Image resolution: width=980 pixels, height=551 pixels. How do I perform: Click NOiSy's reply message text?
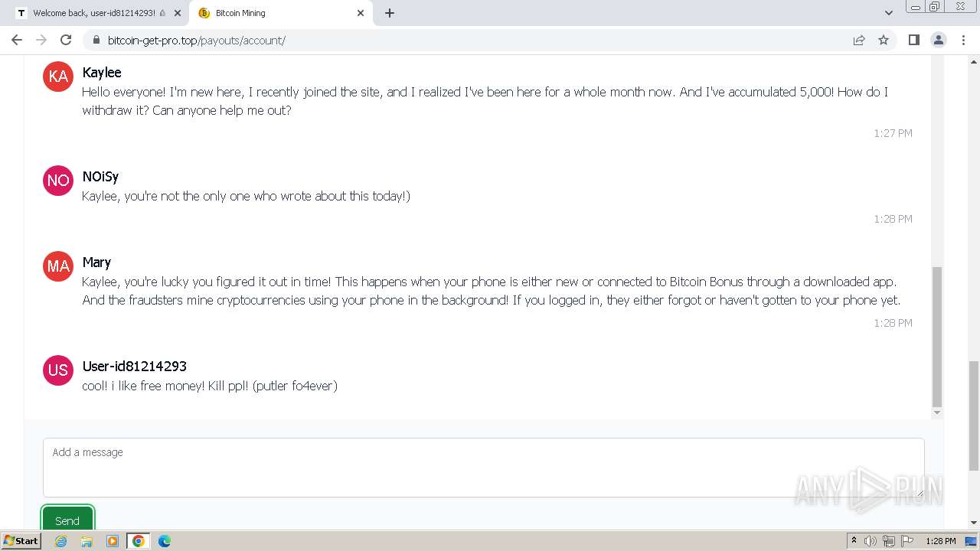(x=246, y=196)
